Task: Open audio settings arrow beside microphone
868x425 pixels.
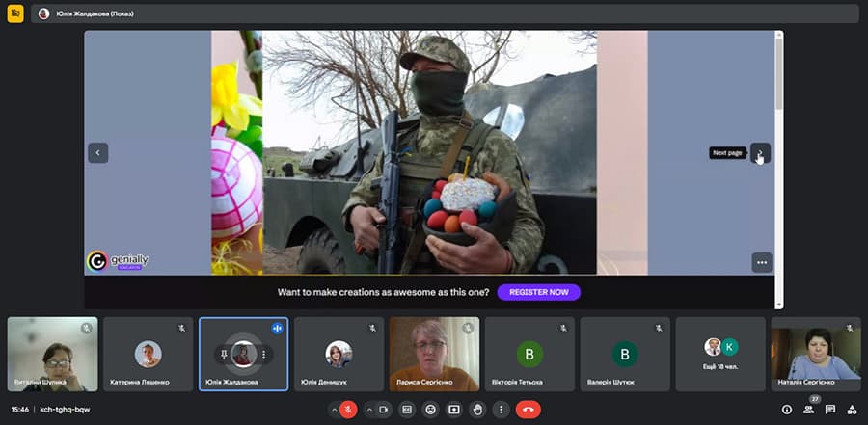Action: point(334,410)
